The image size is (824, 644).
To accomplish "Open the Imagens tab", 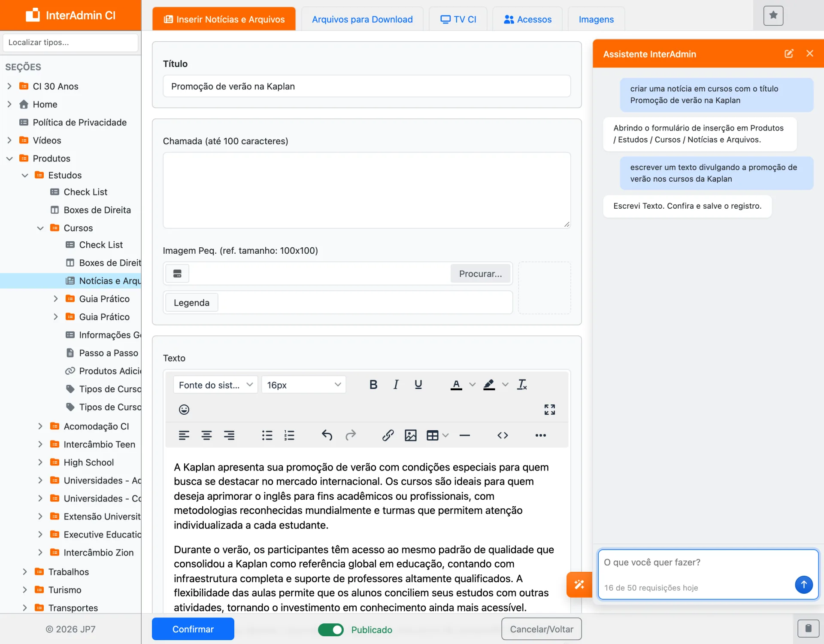I will tap(596, 19).
